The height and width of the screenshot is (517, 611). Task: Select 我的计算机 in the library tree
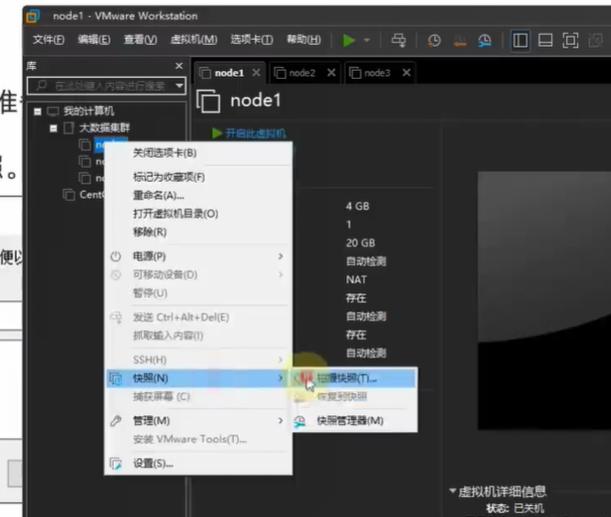pos(89,111)
